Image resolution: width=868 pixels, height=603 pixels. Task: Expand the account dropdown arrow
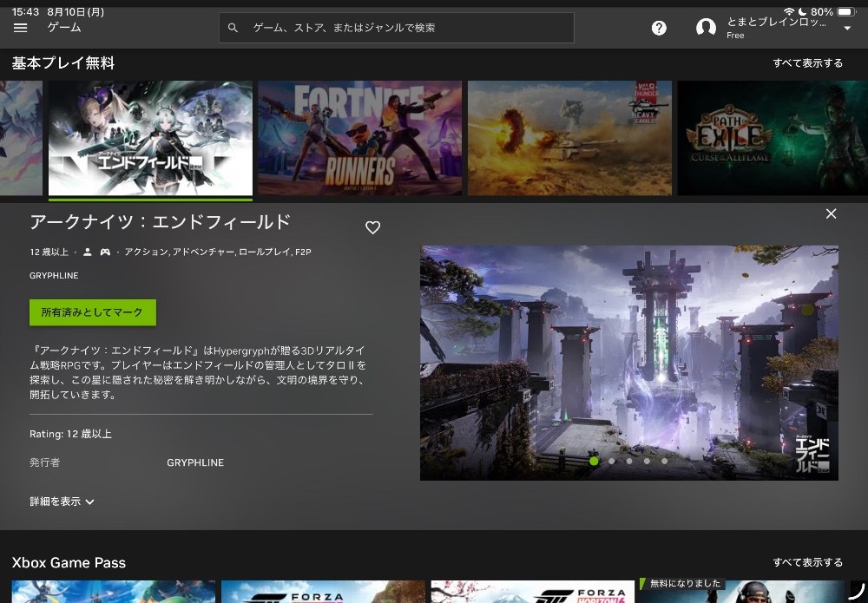pyautogui.click(x=847, y=29)
